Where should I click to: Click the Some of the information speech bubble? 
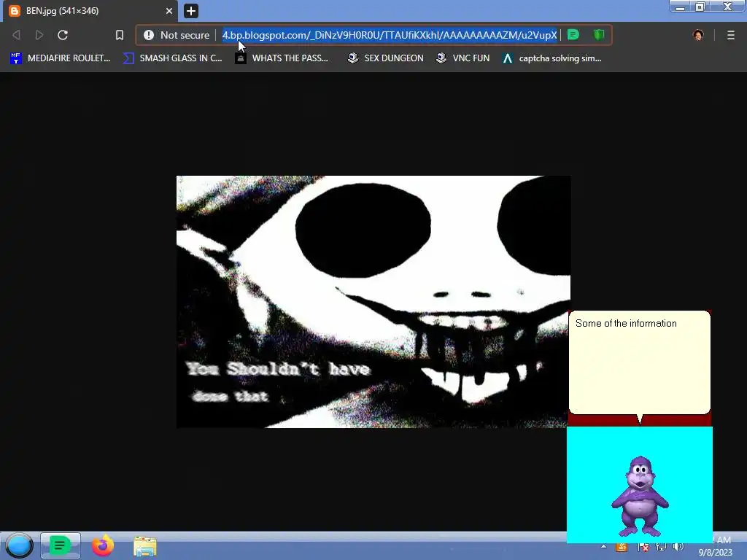point(639,362)
